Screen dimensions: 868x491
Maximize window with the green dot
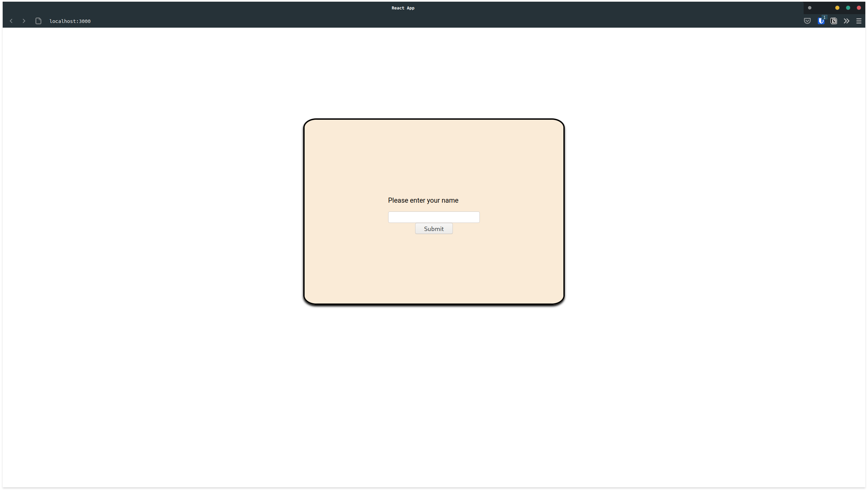848,8
